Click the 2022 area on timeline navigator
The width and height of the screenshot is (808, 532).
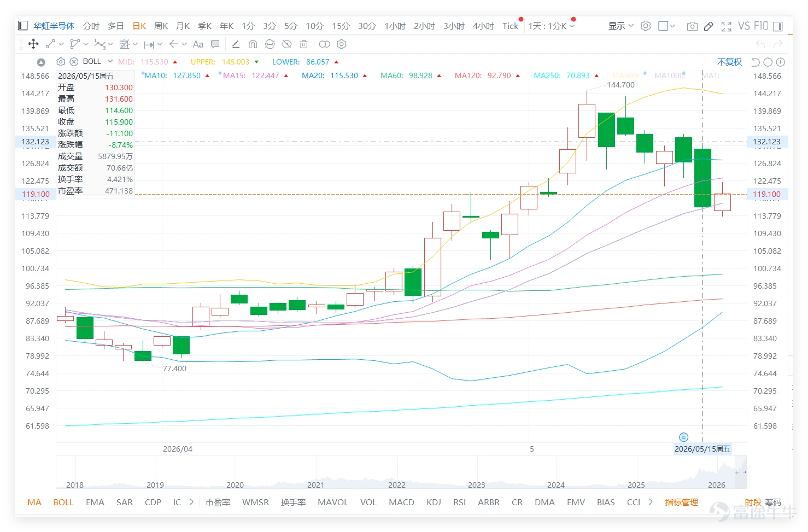tap(396, 484)
